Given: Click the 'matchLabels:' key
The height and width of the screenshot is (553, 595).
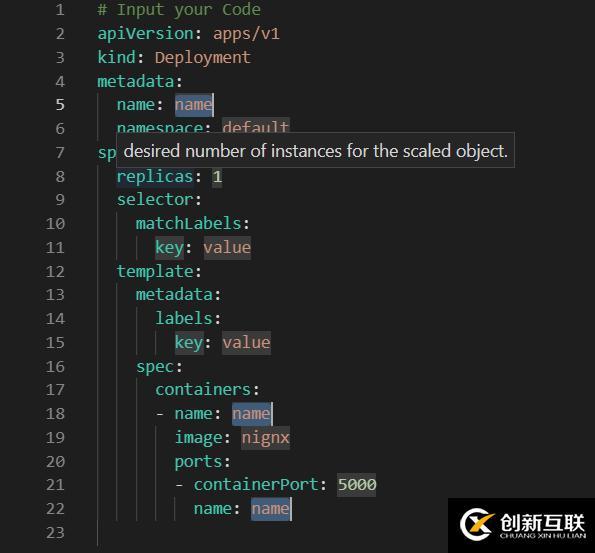Looking at the screenshot, I should 193,224.
